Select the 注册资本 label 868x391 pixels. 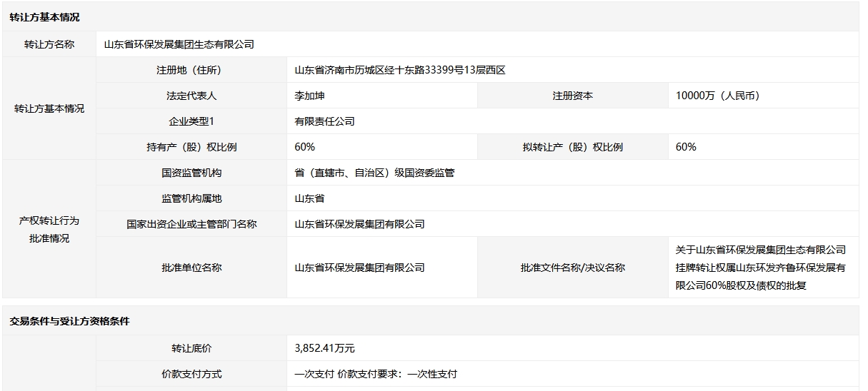click(x=573, y=96)
